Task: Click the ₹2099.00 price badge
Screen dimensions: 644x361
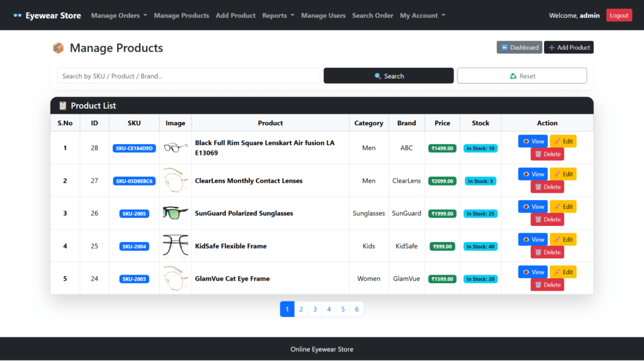Action: pos(442,181)
